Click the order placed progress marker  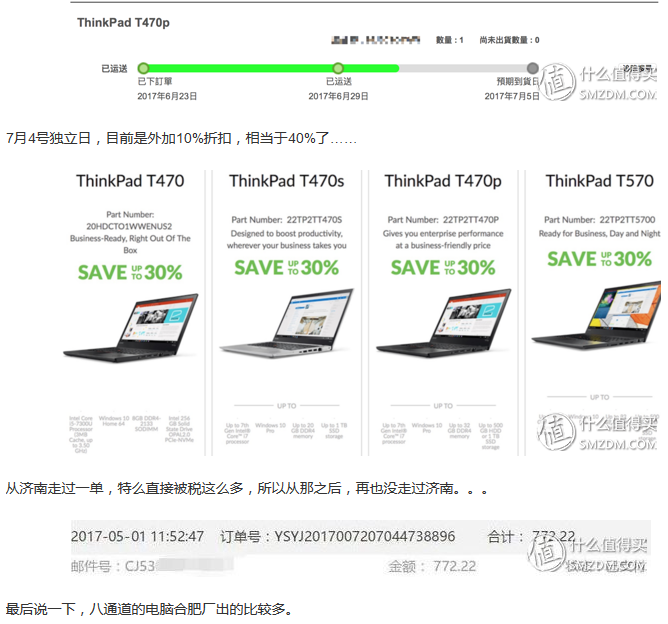click(x=144, y=68)
